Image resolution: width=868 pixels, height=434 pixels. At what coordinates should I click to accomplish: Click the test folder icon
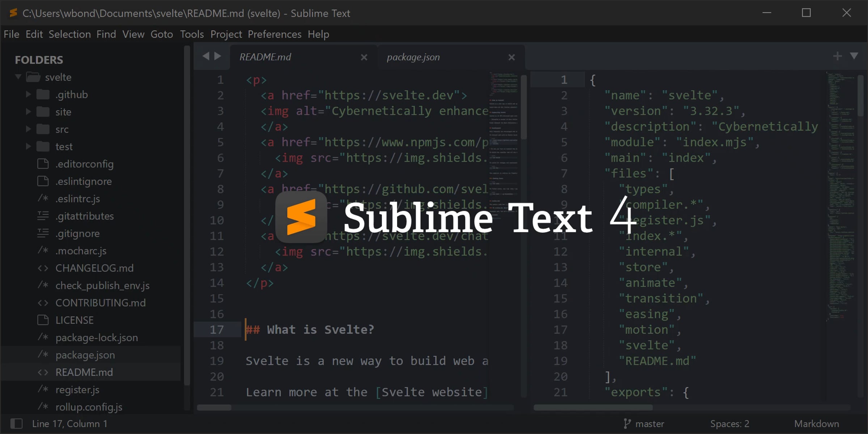pyautogui.click(x=43, y=146)
